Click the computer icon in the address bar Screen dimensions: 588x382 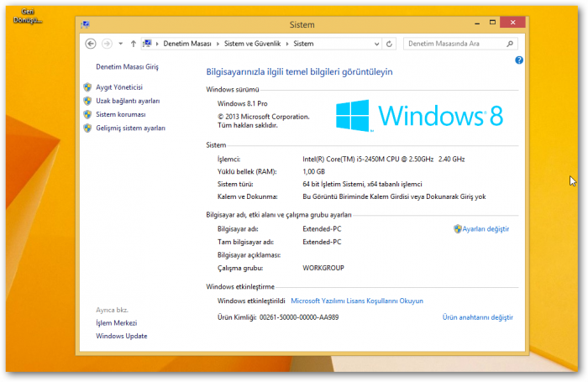click(147, 44)
